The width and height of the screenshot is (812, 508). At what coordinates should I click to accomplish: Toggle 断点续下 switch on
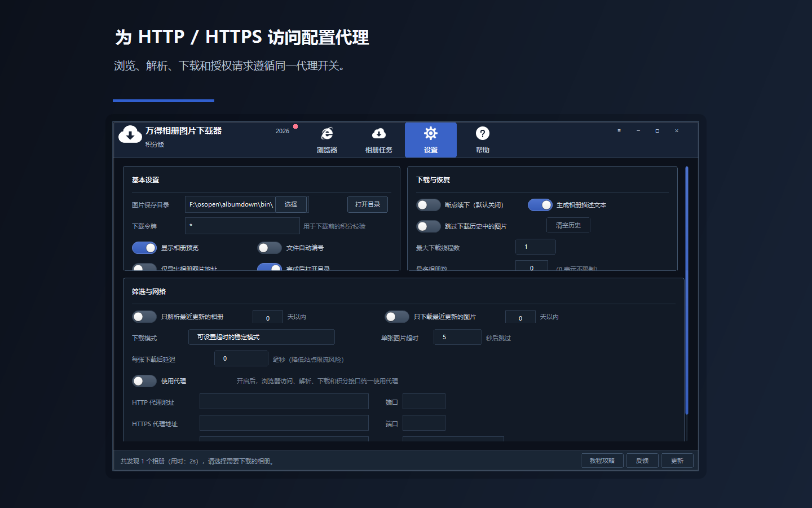(429, 205)
